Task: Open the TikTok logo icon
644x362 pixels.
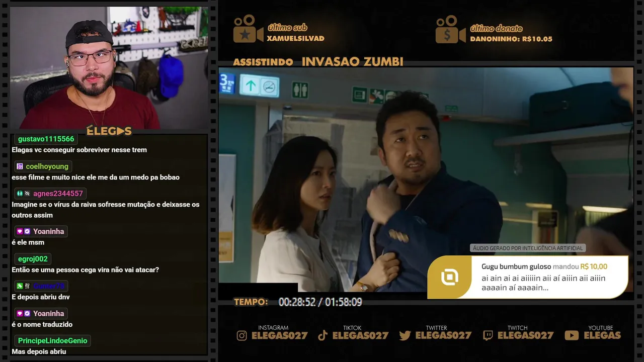Action: tap(323, 335)
